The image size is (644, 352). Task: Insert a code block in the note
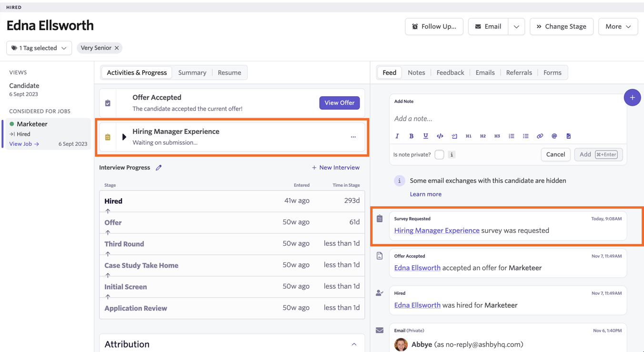click(x=454, y=136)
